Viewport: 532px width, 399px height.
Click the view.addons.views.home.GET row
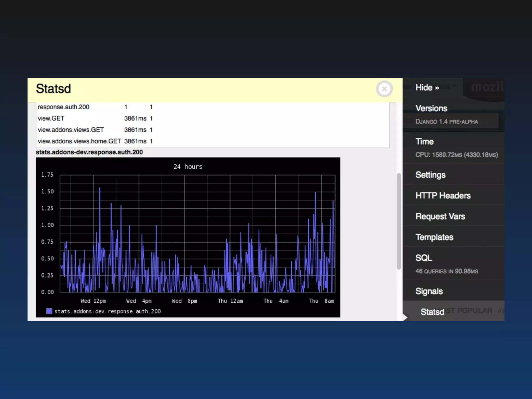coord(79,141)
